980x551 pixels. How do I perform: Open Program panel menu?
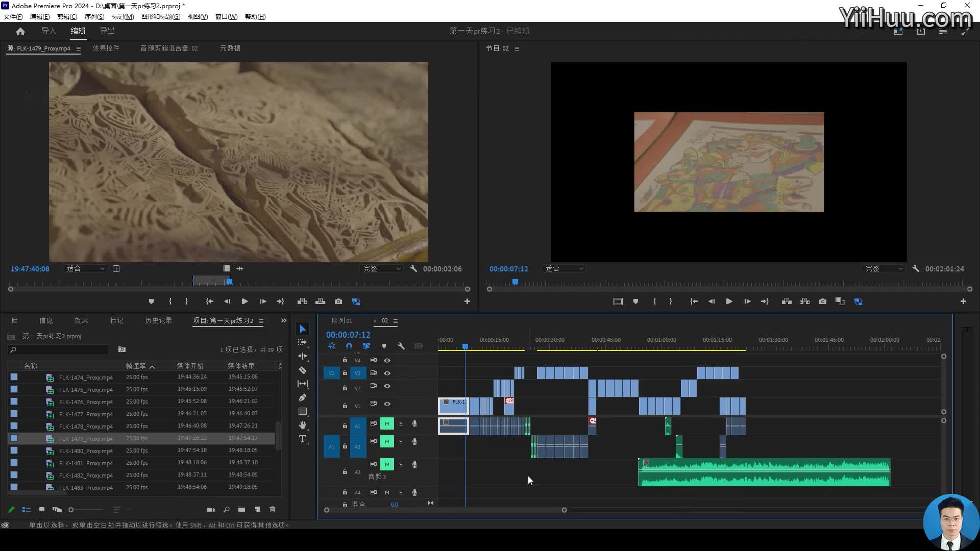click(x=517, y=48)
